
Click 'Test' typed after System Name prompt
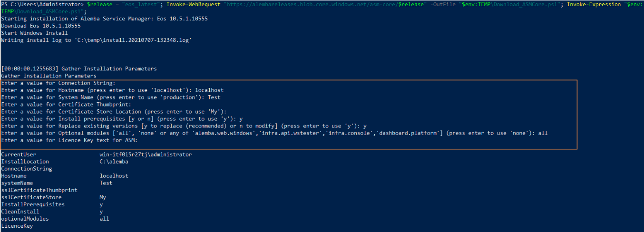214,97
